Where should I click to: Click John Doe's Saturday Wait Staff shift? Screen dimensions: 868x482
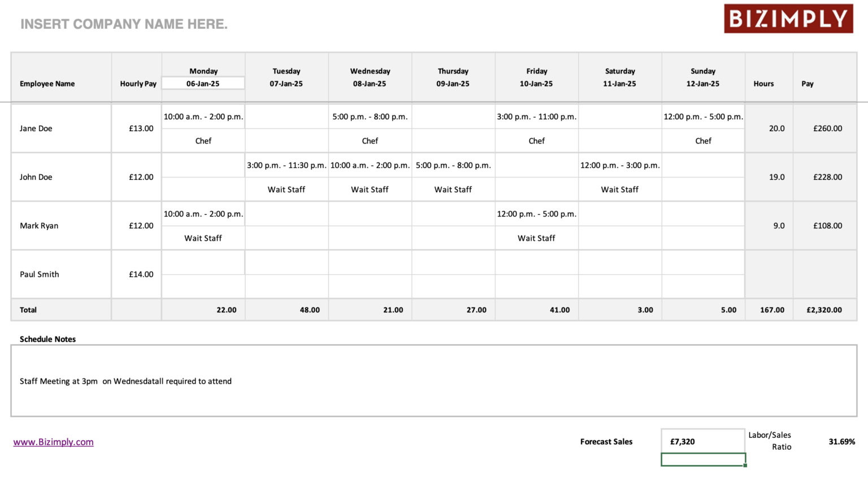coord(619,165)
